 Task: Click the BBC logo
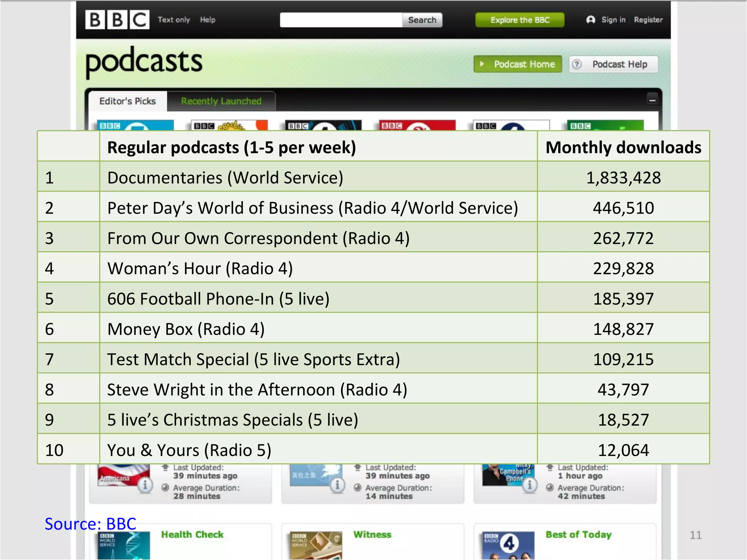point(117,20)
